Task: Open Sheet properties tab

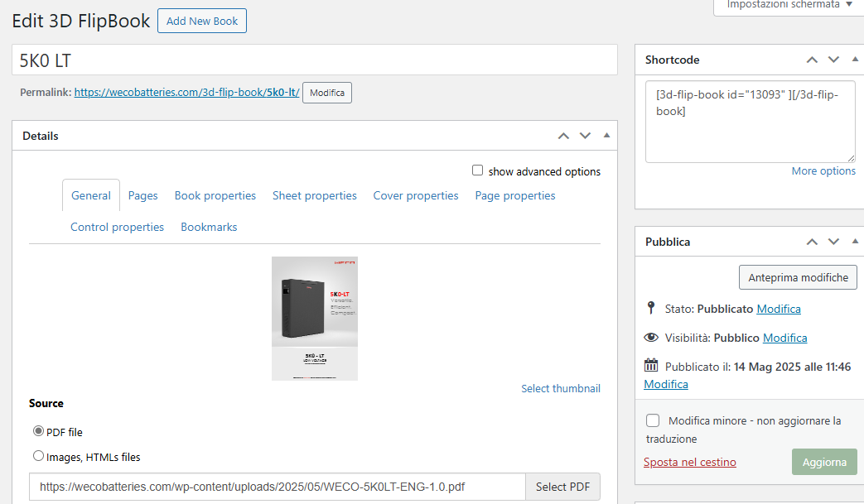Action: pos(315,196)
